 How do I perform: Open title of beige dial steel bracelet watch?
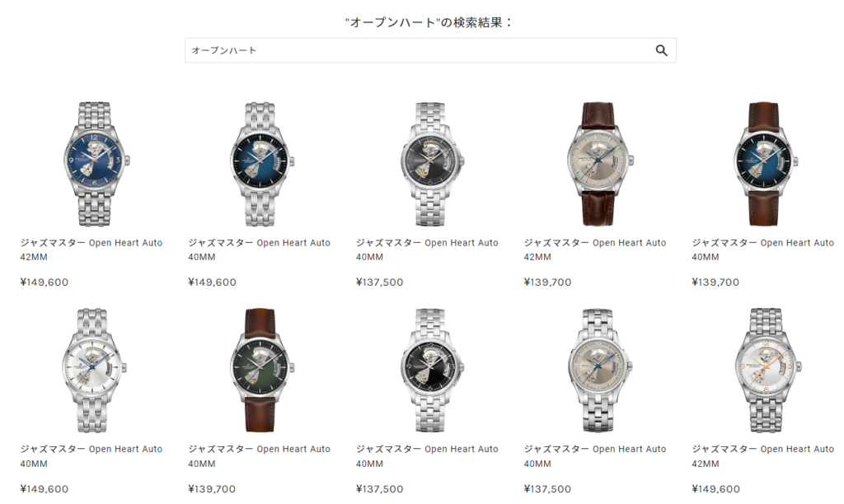pyautogui.click(x=595, y=456)
